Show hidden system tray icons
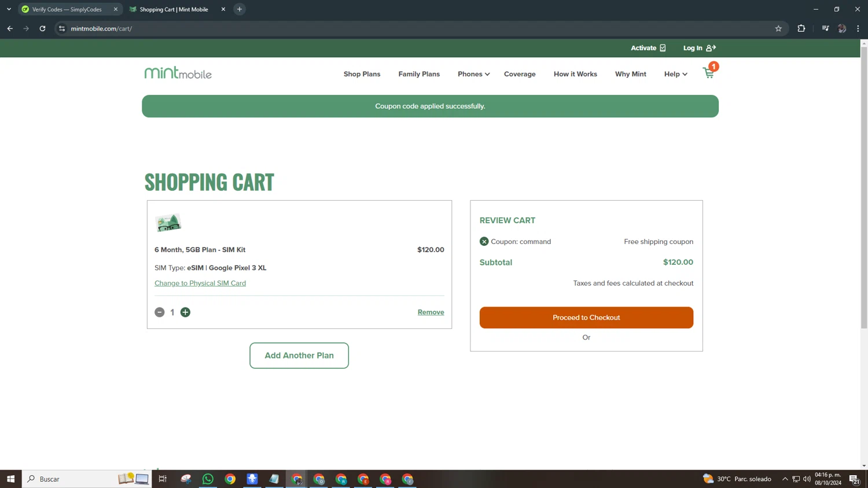The height and width of the screenshot is (488, 868). 785,479
